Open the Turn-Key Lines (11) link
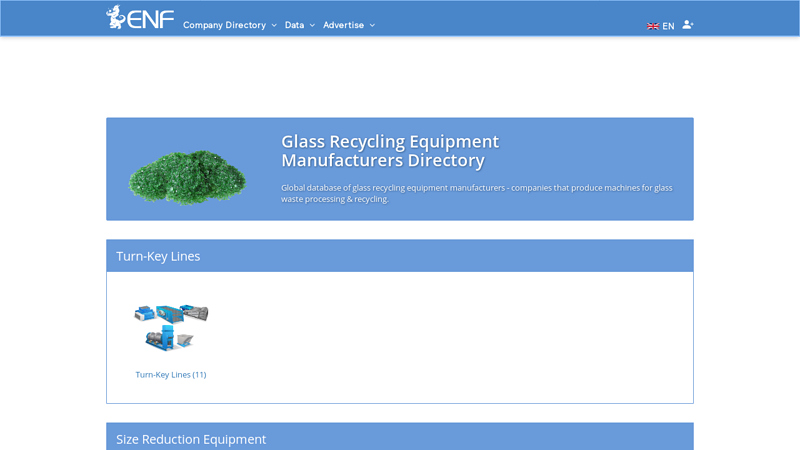The image size is (800, 450). (171, 374)
